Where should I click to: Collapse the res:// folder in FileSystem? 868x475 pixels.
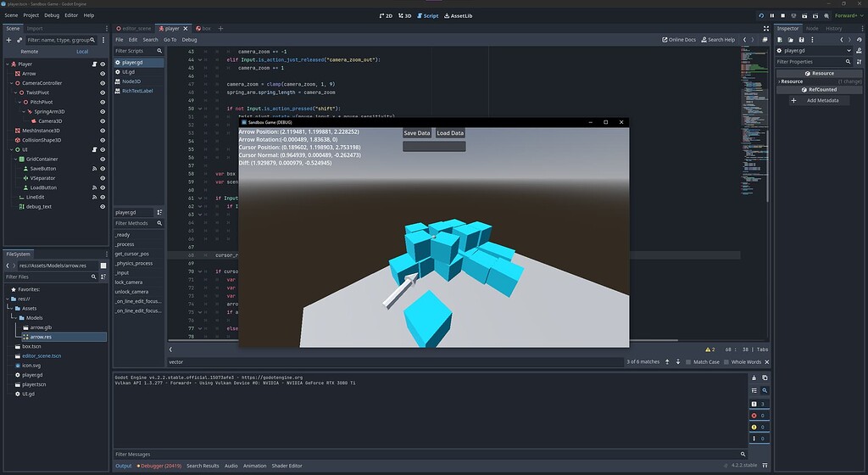pyautogui.click(x=8, y=299)
